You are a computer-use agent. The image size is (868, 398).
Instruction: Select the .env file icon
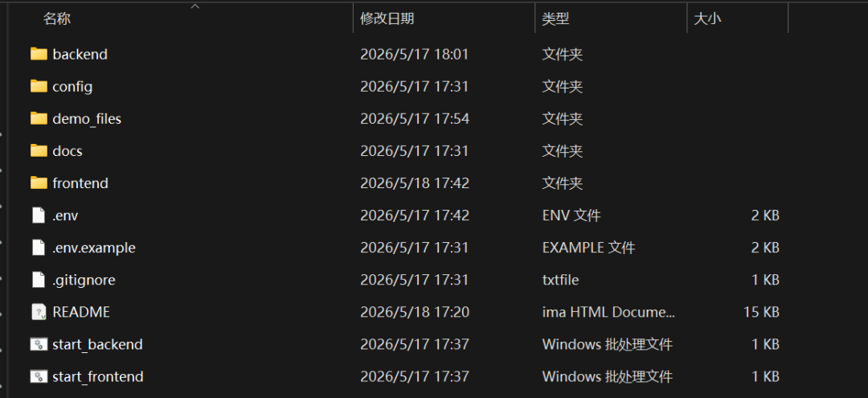click(39, 215)
